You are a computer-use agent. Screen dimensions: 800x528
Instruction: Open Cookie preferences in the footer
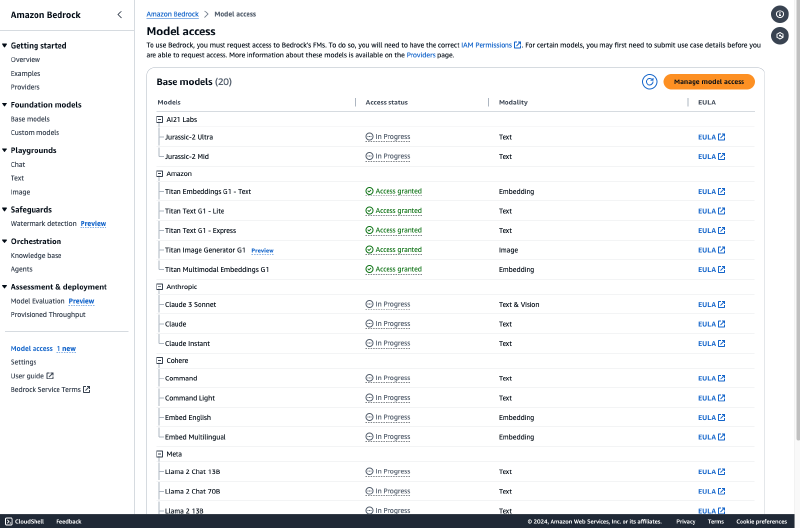coord(759,521)
